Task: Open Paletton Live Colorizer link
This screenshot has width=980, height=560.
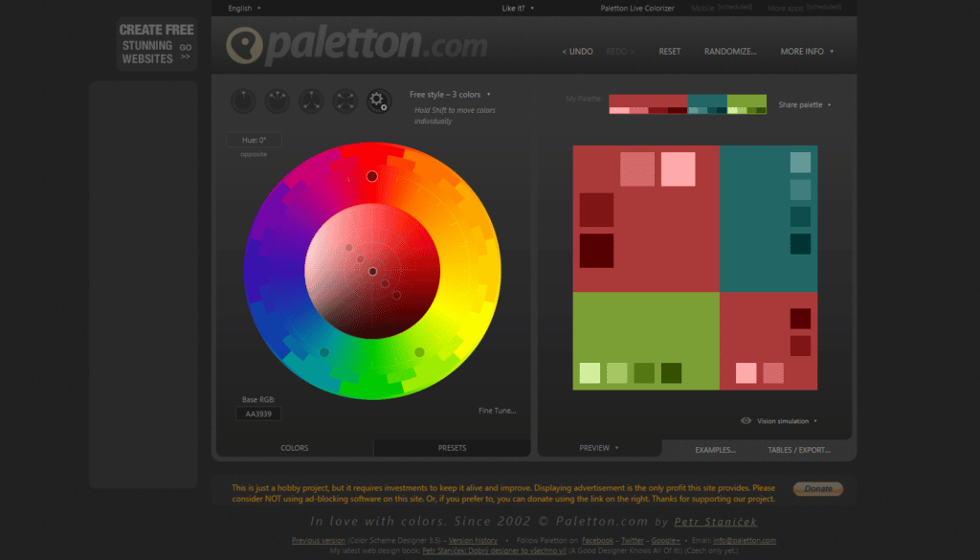Action: pyautogui.click(x=637, y=8)
